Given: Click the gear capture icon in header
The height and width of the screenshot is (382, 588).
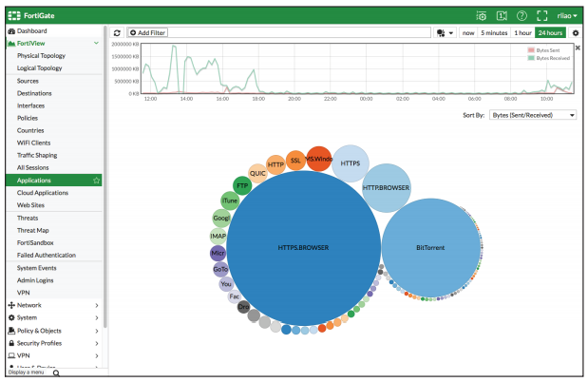Looking at the screenshot, I should pyautogui.click(x=481, y=15).
